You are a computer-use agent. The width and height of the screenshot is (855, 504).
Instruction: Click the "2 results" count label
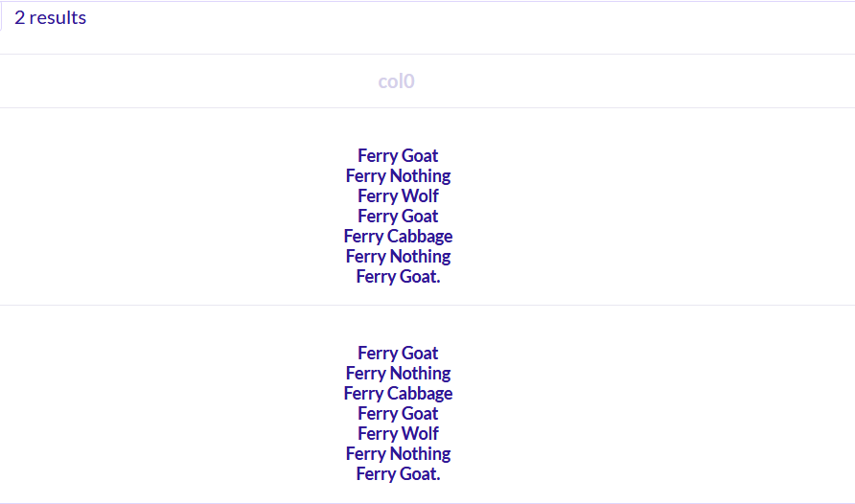tap(50, 17)
